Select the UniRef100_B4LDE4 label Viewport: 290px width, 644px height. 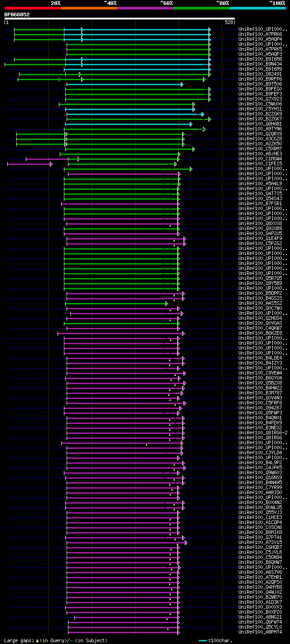260,358
